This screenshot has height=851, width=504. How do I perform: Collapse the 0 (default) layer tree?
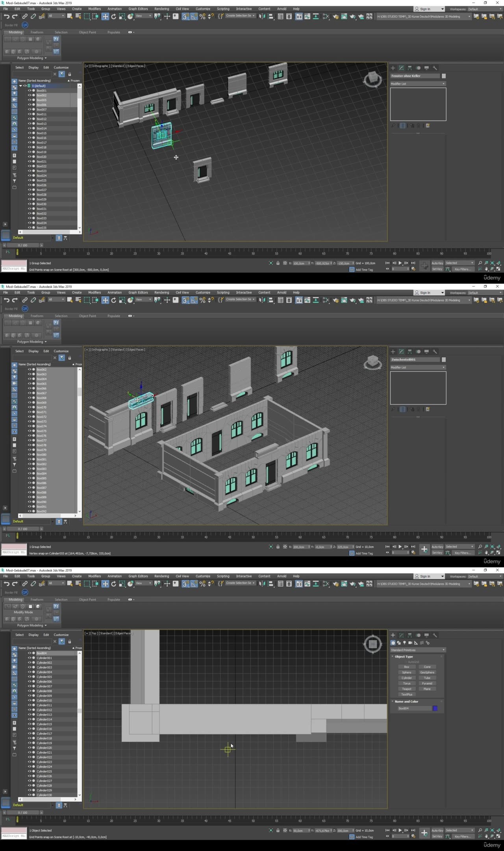[x=20, y=86]
